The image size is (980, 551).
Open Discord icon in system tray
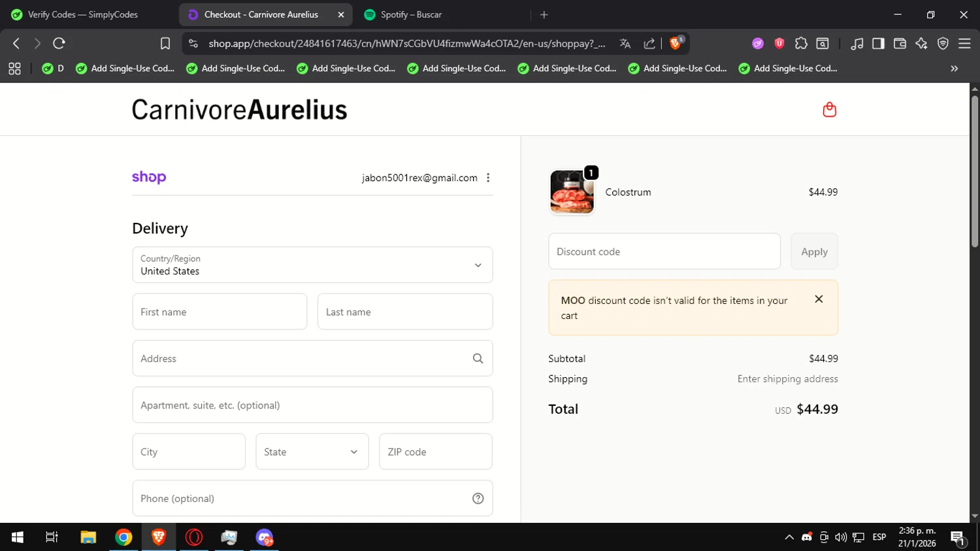point(807,537)
